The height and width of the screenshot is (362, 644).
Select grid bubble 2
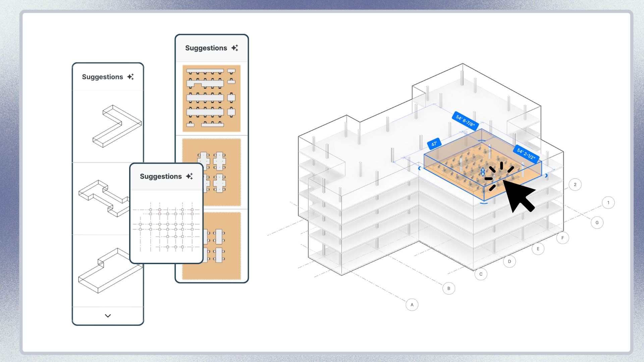click(575, 184)
